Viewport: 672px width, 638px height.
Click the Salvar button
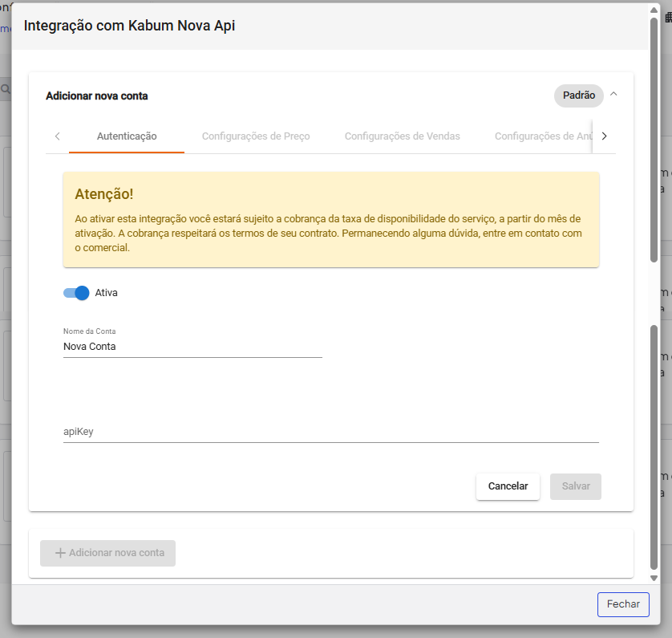pyautogui.click(x=576, y=486)
